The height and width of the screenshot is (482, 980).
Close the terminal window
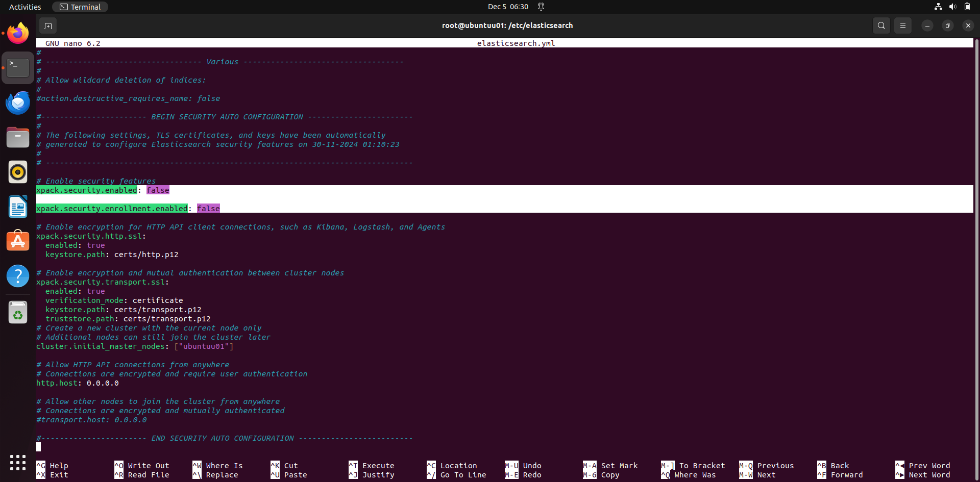click(968, 26)
